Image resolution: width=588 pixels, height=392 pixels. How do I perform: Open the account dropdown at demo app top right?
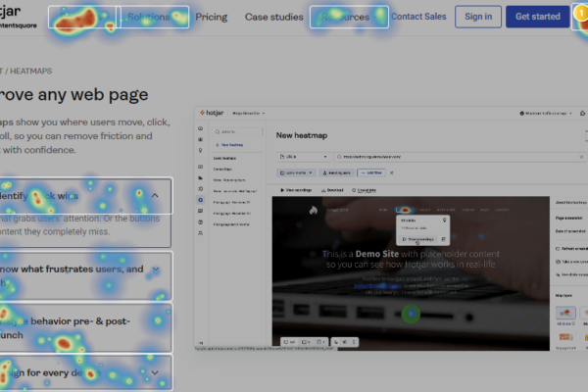546,113
